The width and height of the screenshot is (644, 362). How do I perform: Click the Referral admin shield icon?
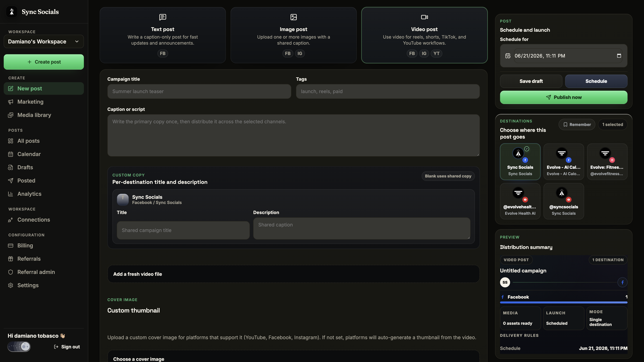(x=11, y=272)
